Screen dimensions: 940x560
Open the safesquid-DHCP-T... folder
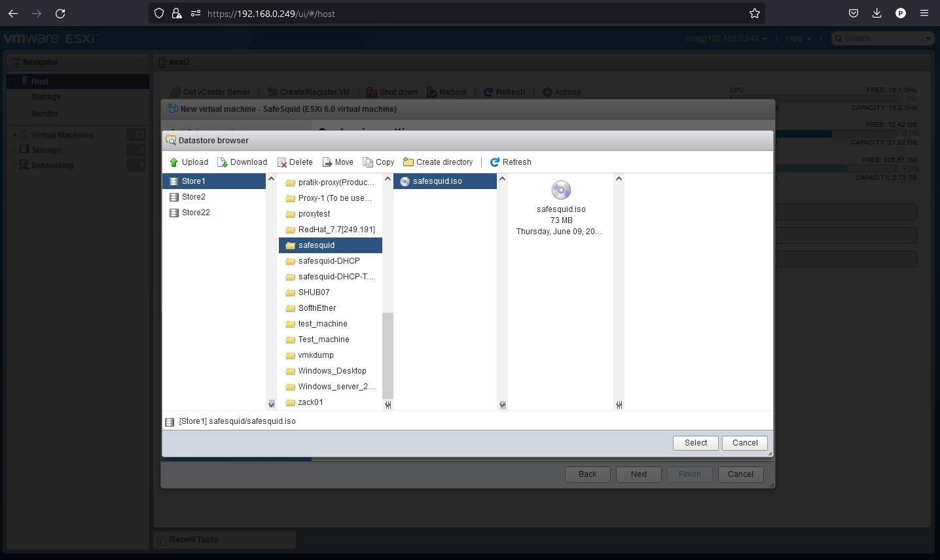tap(331, 277)
